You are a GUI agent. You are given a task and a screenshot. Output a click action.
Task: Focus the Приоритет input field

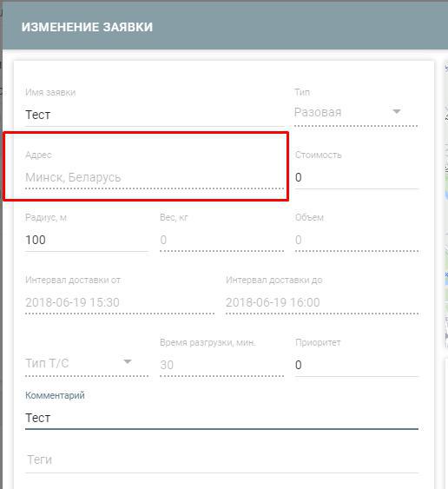click(356, 365)
